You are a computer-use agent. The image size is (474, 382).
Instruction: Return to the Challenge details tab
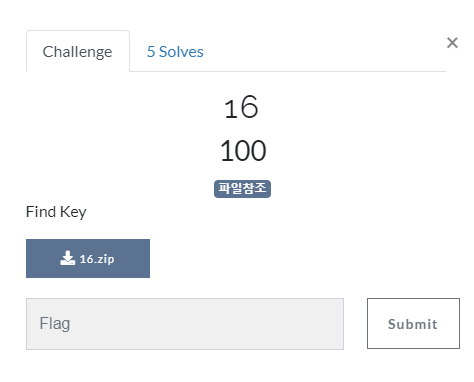click(x=78, y=52)
